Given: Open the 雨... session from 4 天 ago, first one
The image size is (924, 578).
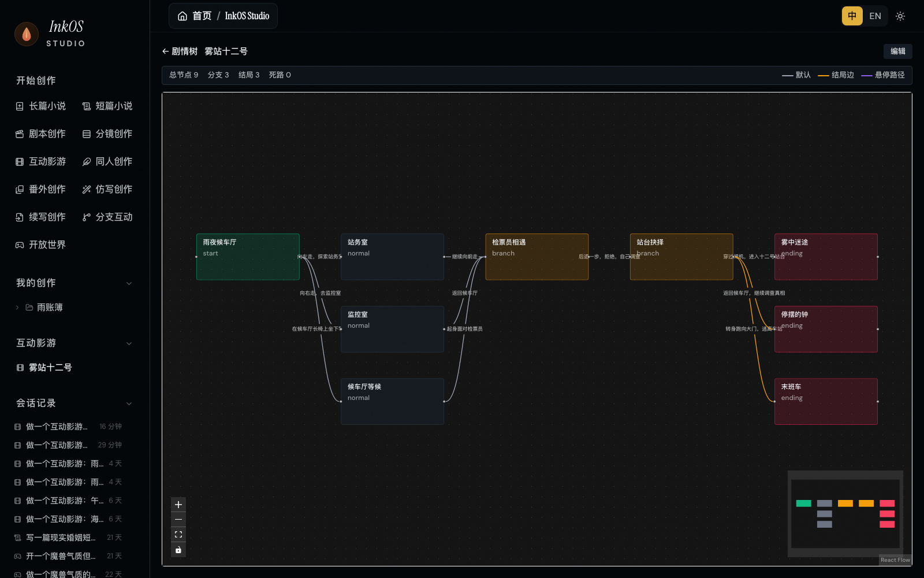Looking at the screenshot, I should [69, 464].
